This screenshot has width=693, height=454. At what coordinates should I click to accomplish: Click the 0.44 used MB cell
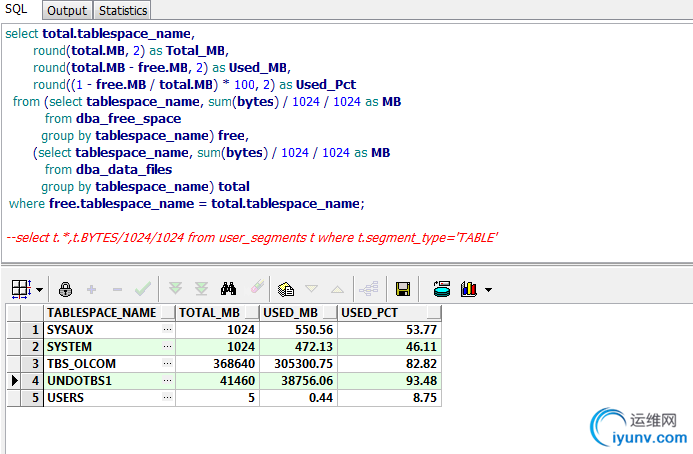pyautogui.click(x=298, y=398)
